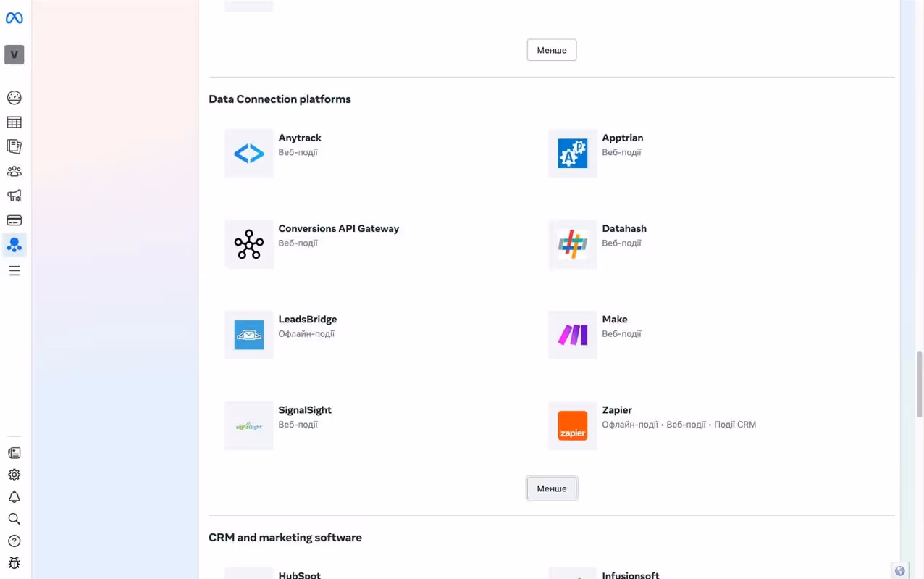The height and width of the screenshot is (579, 924).
Task: Open the gauge overview icon in sidebar
Action: point(14,98)
